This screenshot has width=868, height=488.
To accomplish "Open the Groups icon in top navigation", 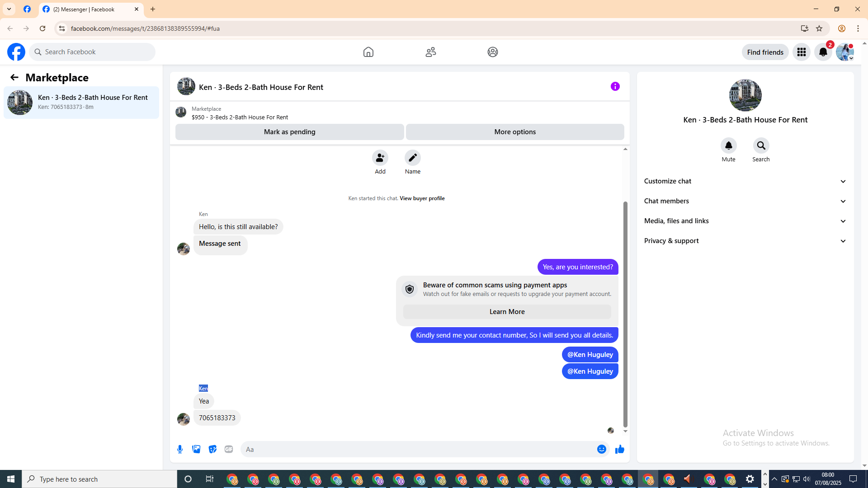I will pos(493,52).
